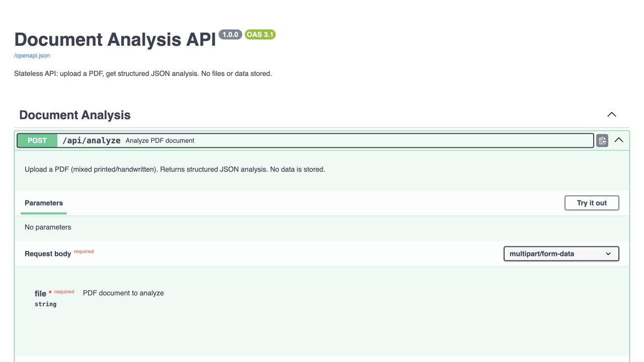Open the /openapi.json link

32,56
